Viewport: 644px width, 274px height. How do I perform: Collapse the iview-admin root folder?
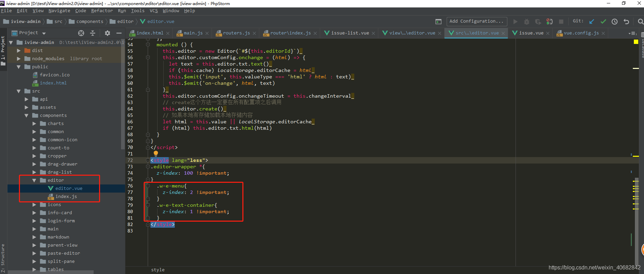(x=11, y=43)
